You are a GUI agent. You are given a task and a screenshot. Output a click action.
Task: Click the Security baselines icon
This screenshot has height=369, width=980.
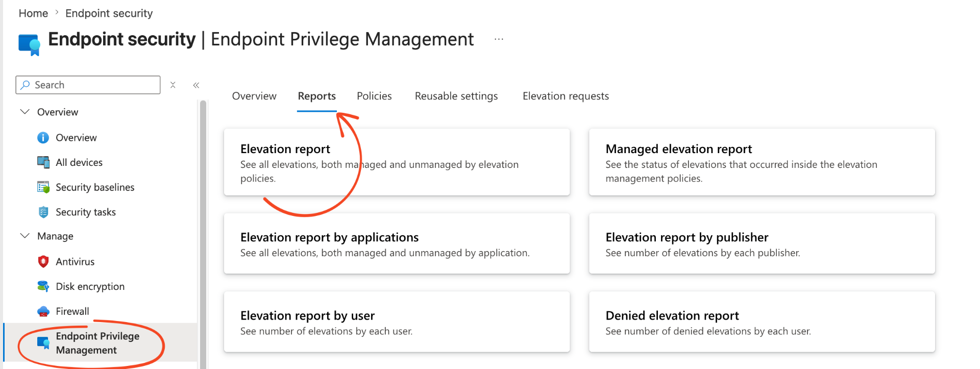click(x=43, y=187)
